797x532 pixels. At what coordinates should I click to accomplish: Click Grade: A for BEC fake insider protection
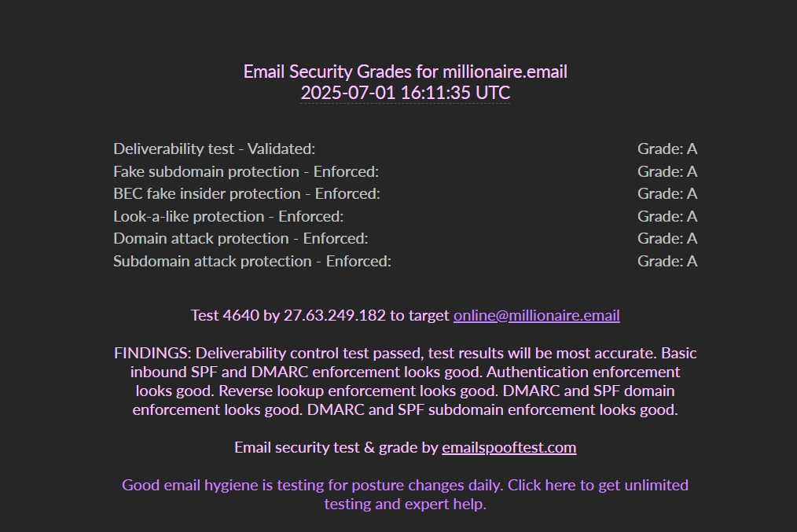click(667, 193)
